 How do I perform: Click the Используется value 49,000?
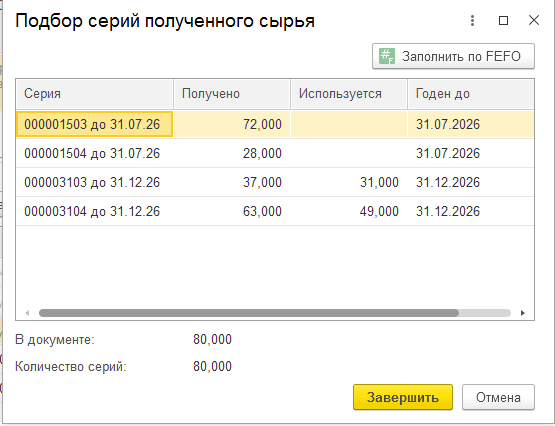379,211
